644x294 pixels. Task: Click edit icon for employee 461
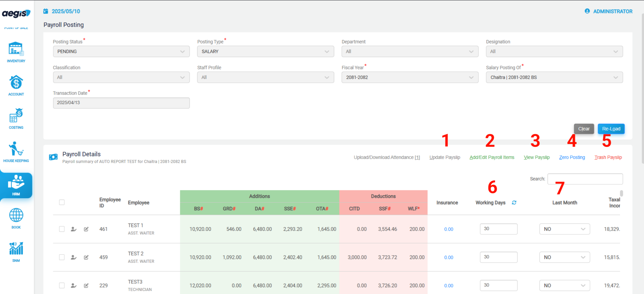[86, 229]
